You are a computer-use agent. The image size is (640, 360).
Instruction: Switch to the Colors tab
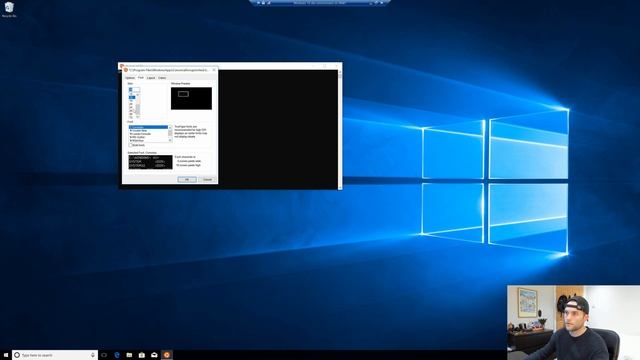tap(162, 78)
